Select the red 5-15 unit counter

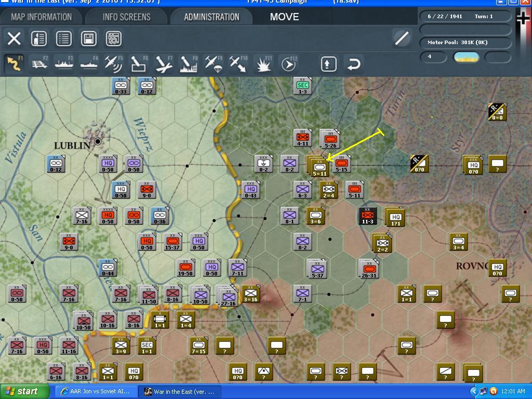(x=342, y=164)
